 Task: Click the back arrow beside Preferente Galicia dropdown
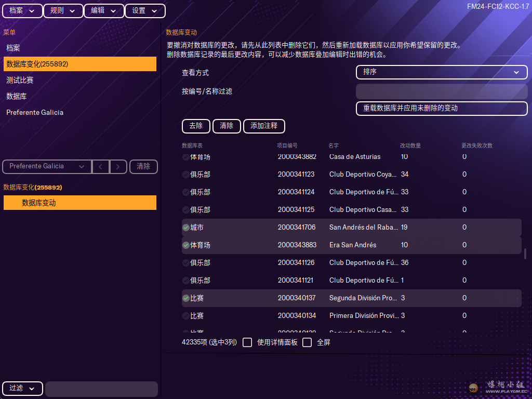101,166
